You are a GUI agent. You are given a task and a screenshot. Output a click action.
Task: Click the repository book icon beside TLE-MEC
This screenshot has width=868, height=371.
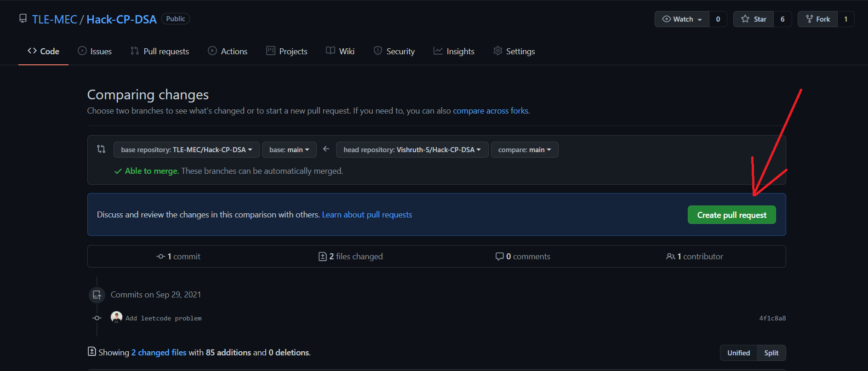23,18
